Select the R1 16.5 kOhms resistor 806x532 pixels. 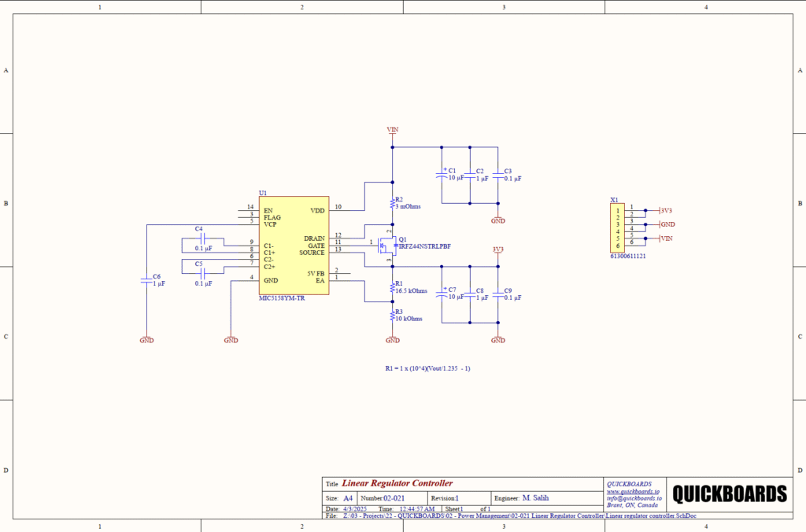coord(392,288)
